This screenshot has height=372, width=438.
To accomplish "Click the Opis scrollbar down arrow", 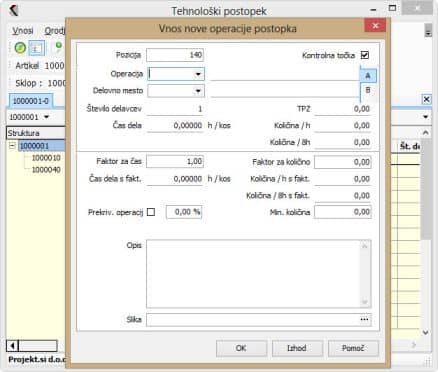I will tap(365, 302).
